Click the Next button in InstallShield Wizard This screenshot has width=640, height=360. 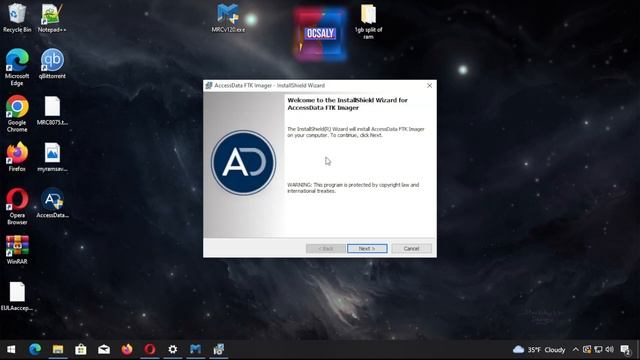pos(367,248)
